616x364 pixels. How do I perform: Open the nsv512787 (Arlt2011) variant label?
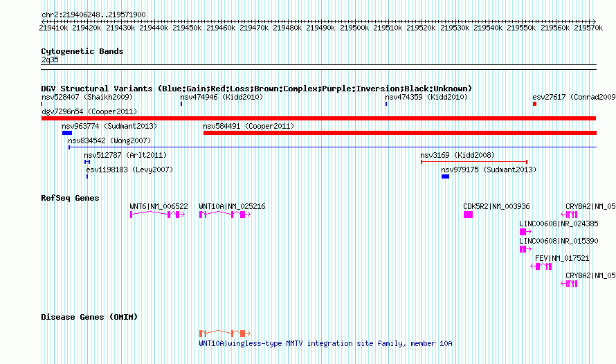(x=125, y=155)
